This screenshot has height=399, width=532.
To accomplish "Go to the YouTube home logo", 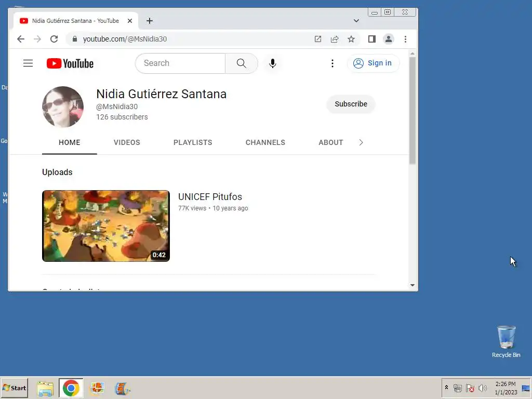I will coord(70,63).
